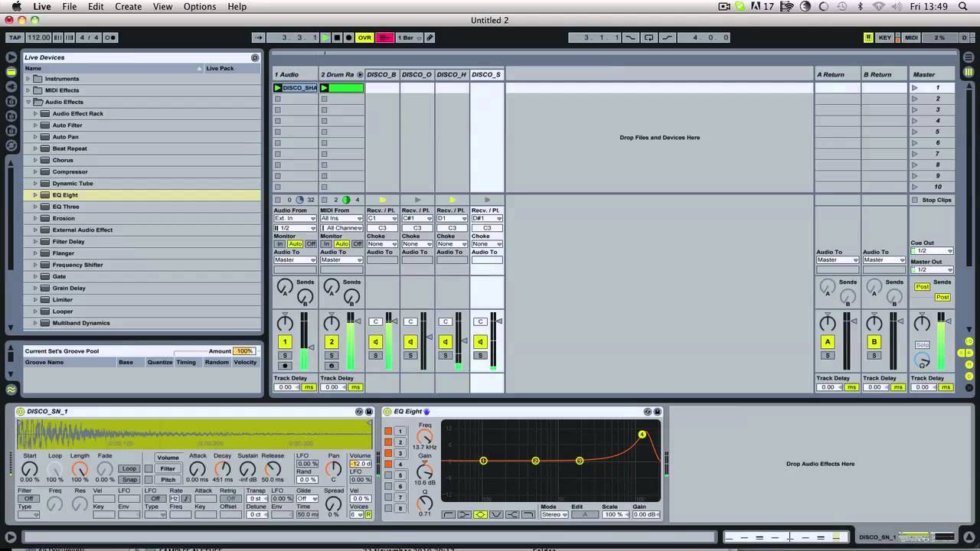The width and height of the screenshot is (980, 551).
Task: Expand the MIDI Effects folder
Action: (28, 90)
